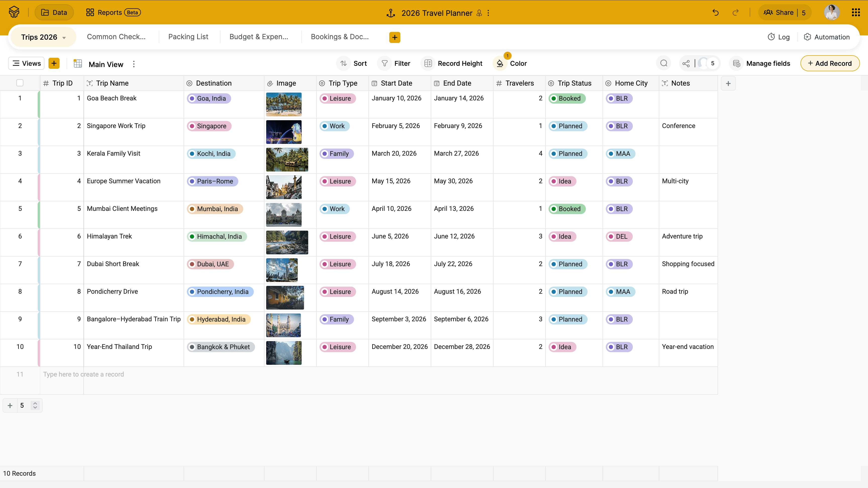Screen dimensions: 868x488
Task: Expand the Trips 2026 tab dropdown
Action: [x=64, y=38]
